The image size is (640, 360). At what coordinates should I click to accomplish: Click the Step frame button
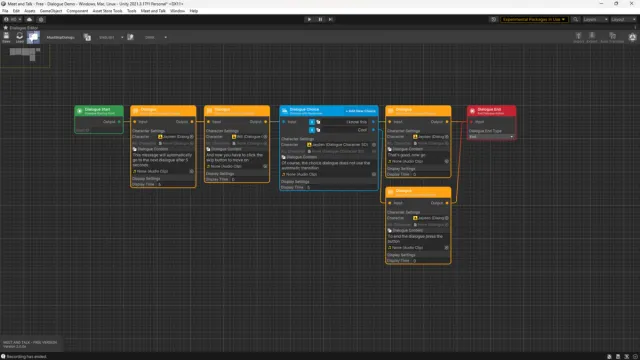[331, 19]
